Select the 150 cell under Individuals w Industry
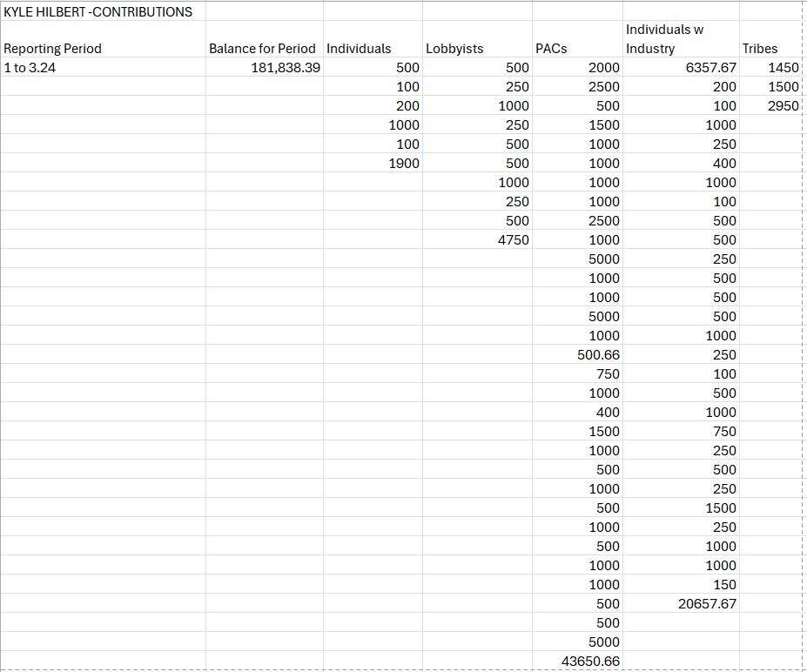Image resolution: width=807 pixels, height=672 pixels. click(724, 585)
